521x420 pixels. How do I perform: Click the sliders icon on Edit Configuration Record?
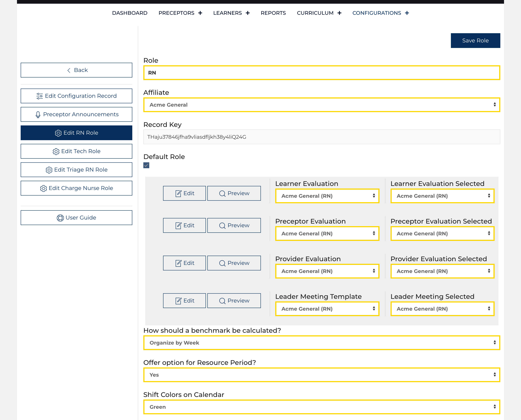[x=40, y=96]
